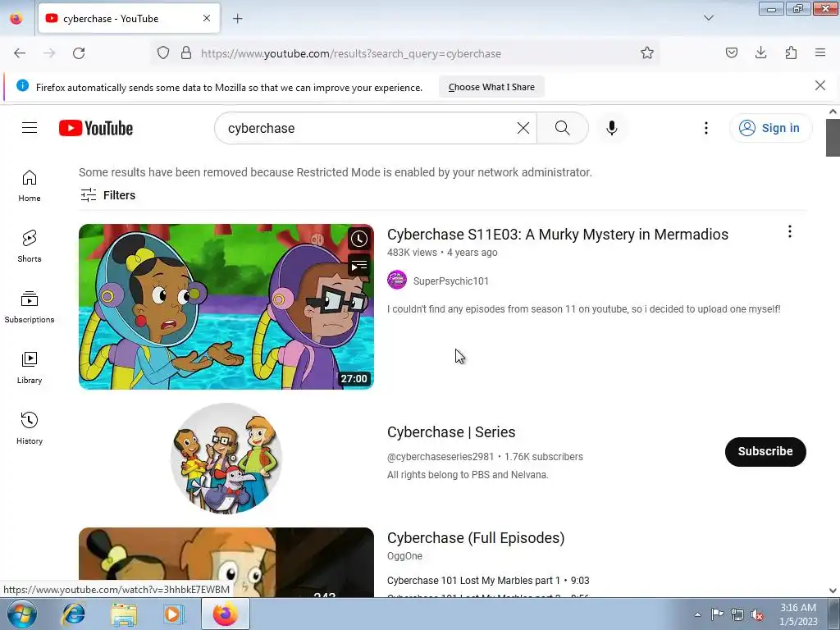Open SuperPsychic101 channel name
This screenshot has width=840, height=630.
(x=450, y=281)
